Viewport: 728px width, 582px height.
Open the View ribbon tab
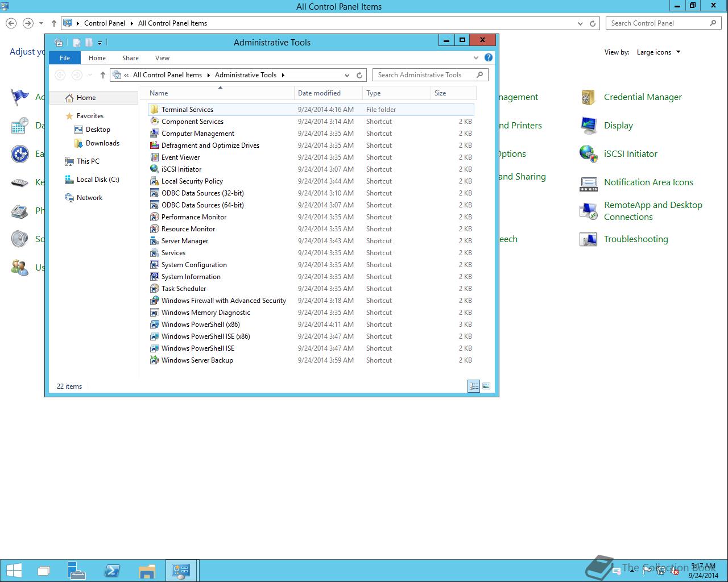coord(162,58)
